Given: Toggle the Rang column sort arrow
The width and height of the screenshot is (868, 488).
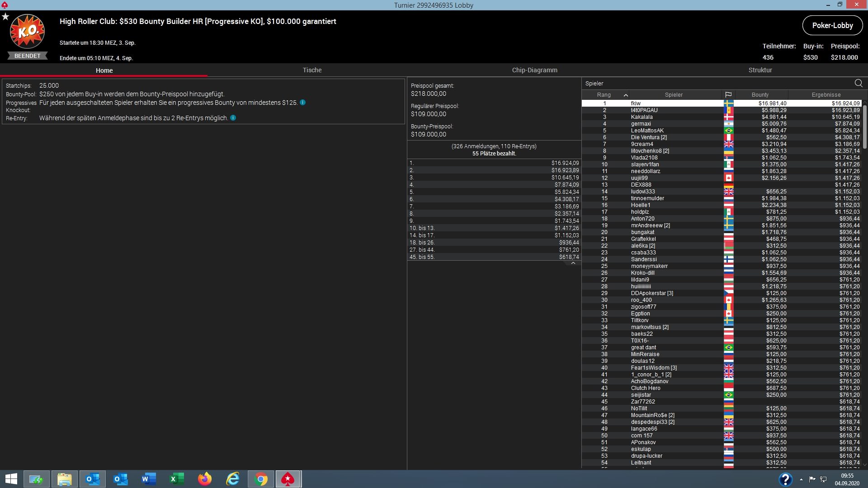Looking at the screenshot, I should 626,95.
